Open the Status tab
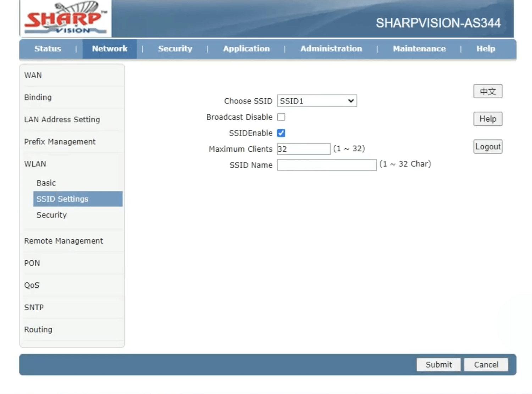Image resolution: width=532 pixels, height=394 pixels. point(48,49)
